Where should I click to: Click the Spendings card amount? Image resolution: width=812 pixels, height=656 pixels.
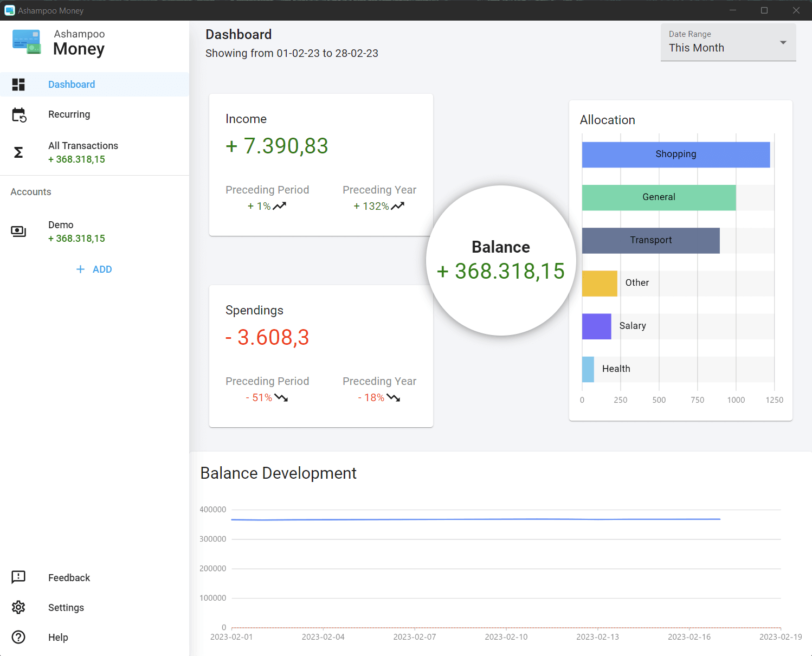[267, 338]
